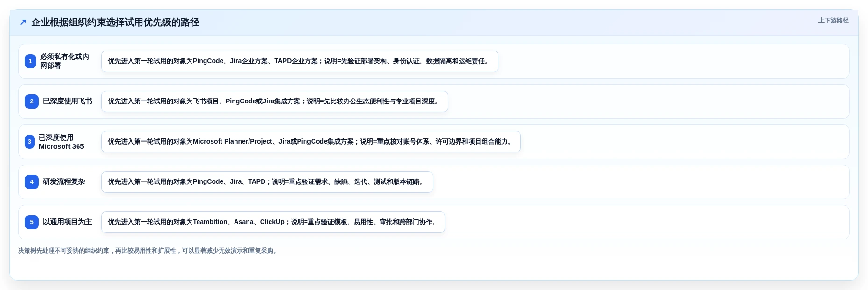Open the box mentioning Microsoft Planner/Project

tap(311, 142)
